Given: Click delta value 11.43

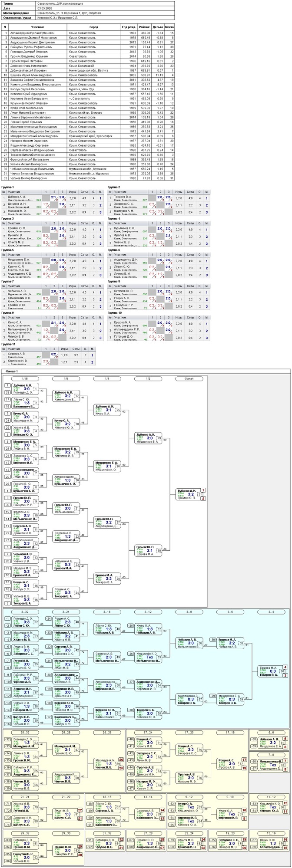Looking at the screenshot, I should coord(159,75).
